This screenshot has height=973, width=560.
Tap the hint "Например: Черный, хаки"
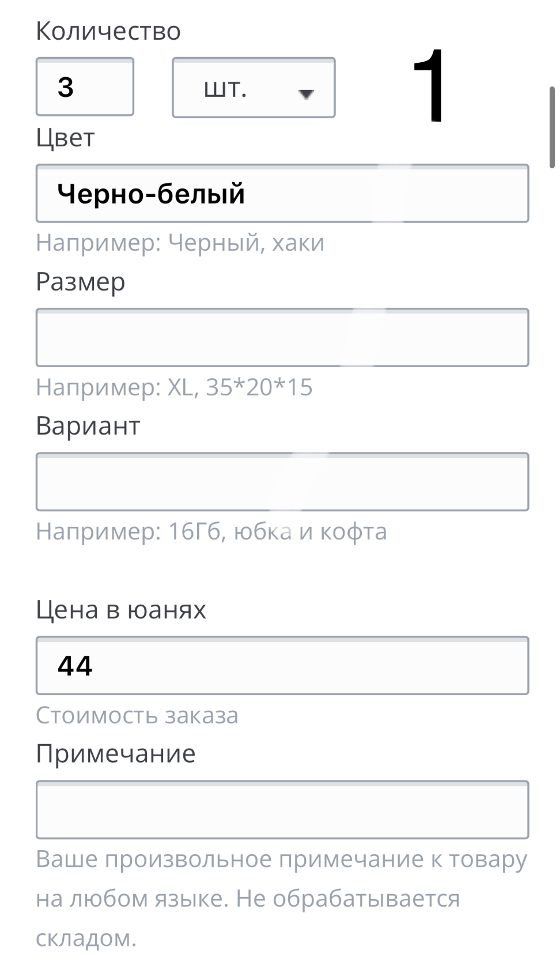point(180,243)
